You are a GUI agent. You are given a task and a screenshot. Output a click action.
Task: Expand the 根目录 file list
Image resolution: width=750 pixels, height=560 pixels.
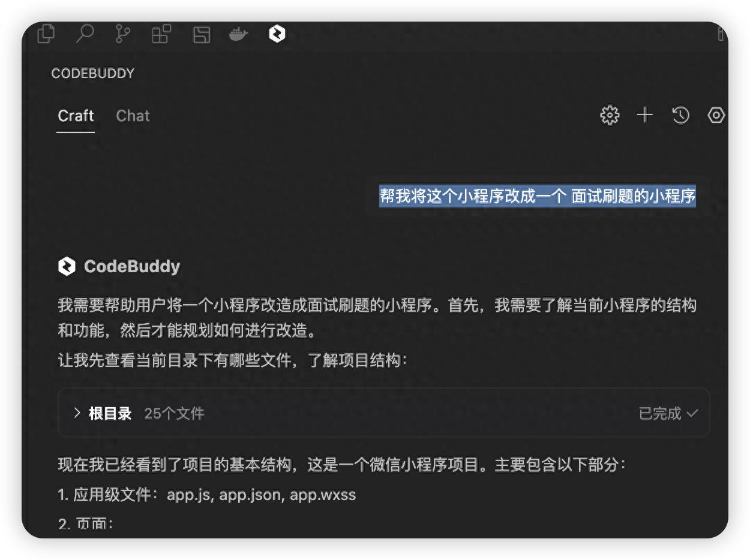point(77,413)
